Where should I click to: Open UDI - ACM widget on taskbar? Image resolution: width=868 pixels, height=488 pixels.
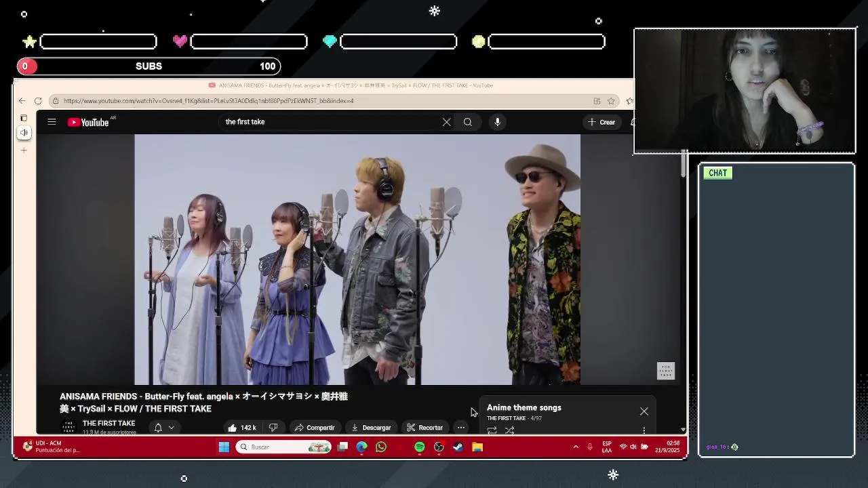pos(51,447)
